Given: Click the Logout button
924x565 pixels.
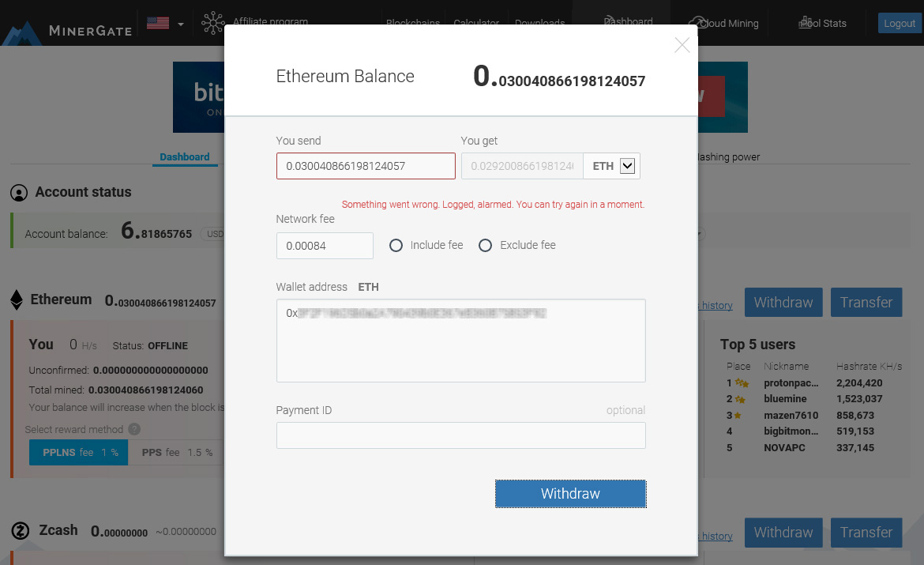Looking at the screenshot, I should coord(900,23).
